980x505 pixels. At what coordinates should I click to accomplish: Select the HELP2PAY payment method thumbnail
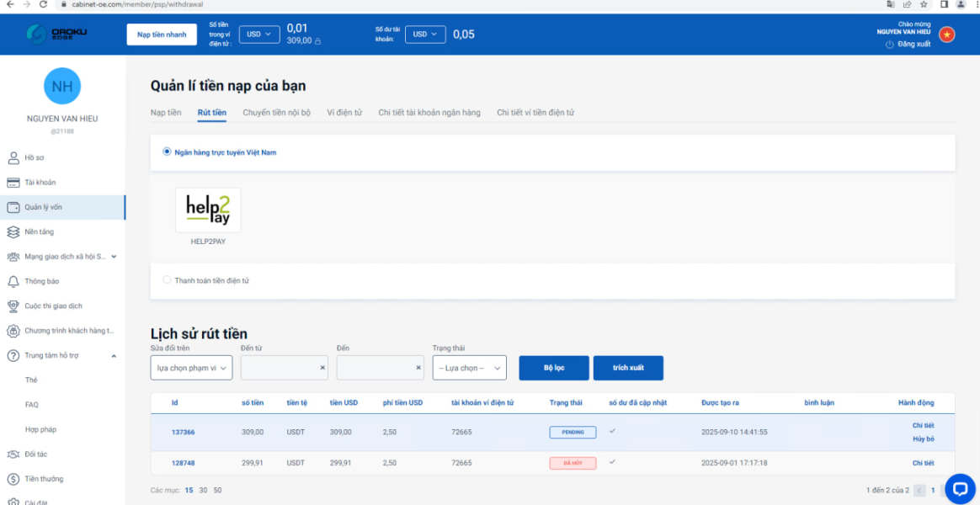(208, 210)
